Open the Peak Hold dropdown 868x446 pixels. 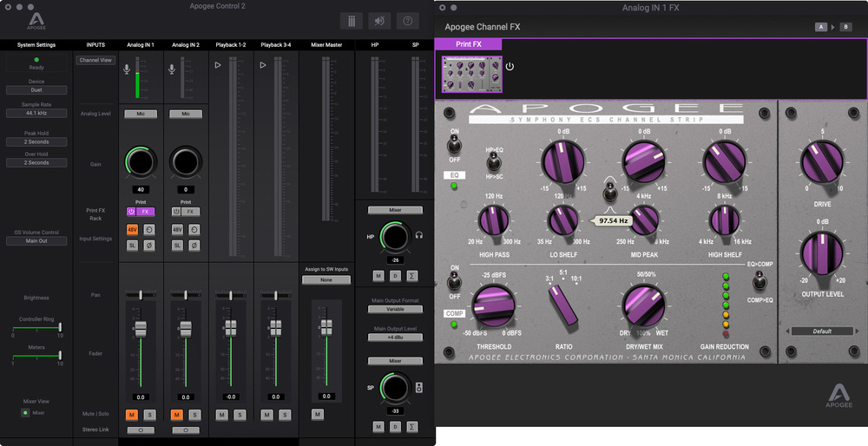coord(36,141)
